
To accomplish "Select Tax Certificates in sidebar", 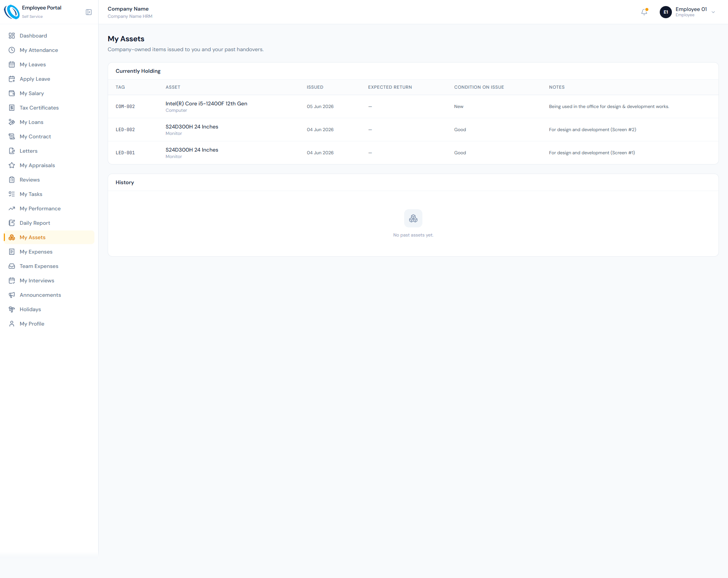I will [49, 108].
